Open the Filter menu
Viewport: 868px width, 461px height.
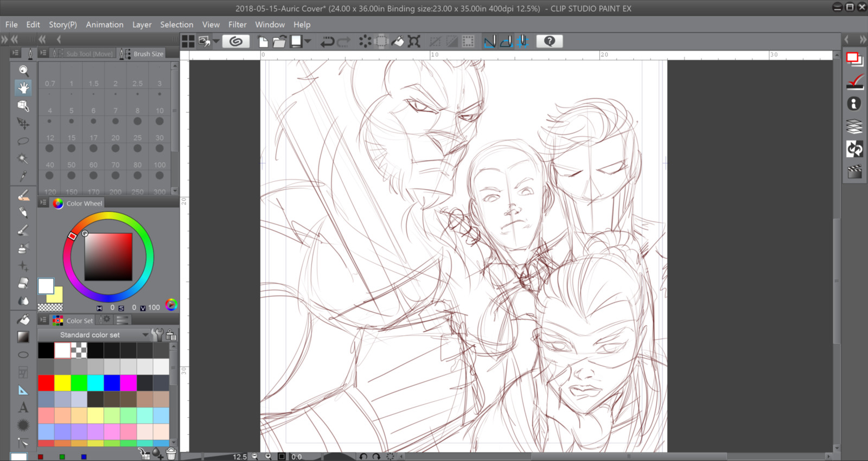pos(237,24)
